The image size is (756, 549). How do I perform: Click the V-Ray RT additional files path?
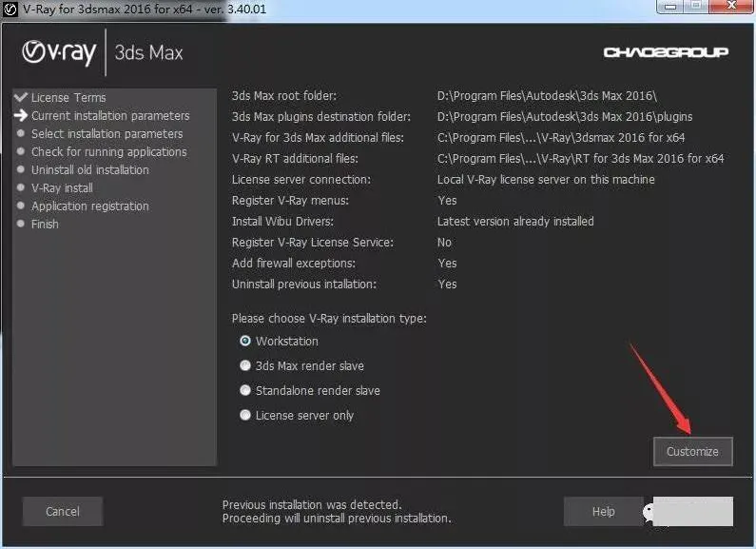(580, 158)
